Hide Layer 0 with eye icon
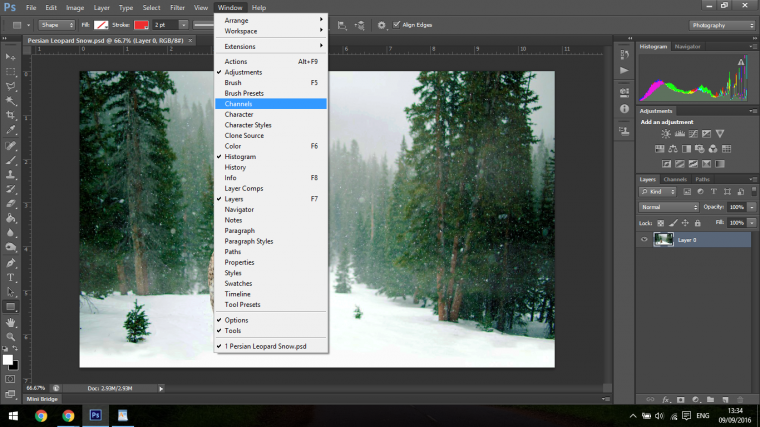The width and height of the screenshot is (760, 427). coord(644,239)
